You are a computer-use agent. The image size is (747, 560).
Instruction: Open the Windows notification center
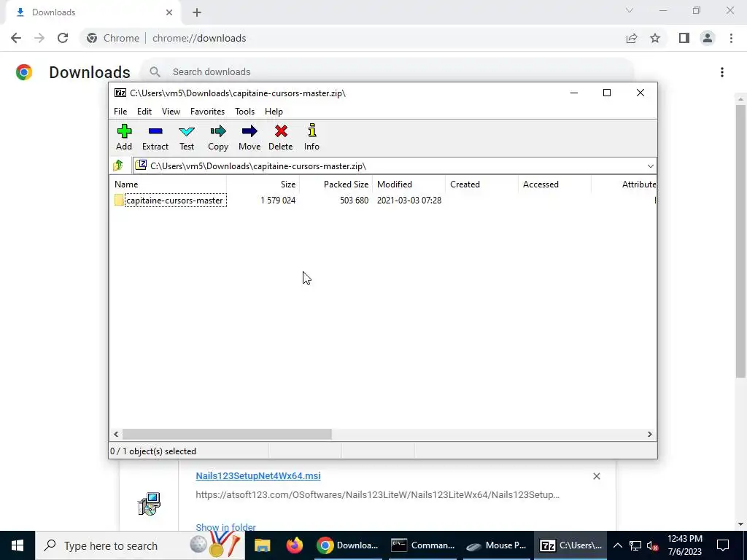tap(723, 545)
